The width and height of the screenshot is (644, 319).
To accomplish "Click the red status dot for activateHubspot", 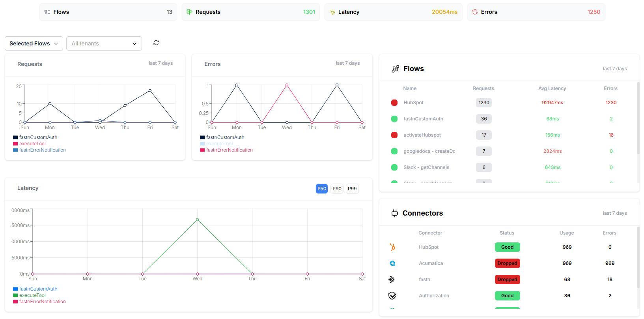I will 394,135.
